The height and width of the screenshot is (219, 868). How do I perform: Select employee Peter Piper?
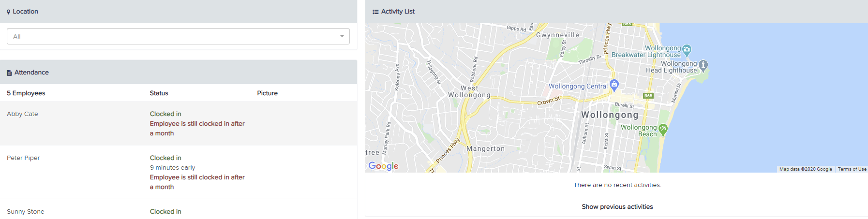pyautogui.click(x=23, y=158)
